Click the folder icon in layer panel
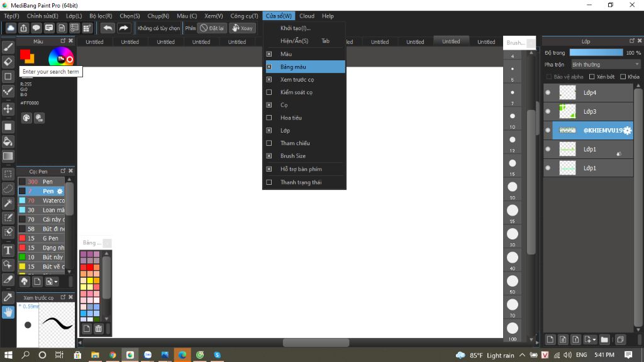This screenshot has height=362, width=644. (604, 339)
